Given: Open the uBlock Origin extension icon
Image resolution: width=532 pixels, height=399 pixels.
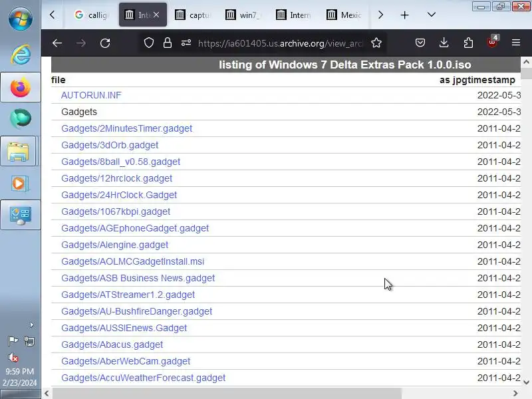Looking at the screenshot, I should coord(492,42).
